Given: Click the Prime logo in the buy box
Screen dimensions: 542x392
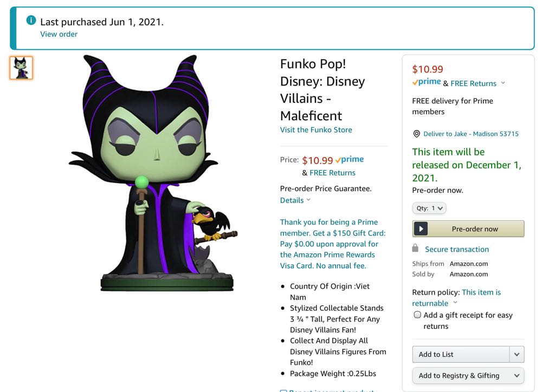Looking at the screenshot, I should pos(426,82).
